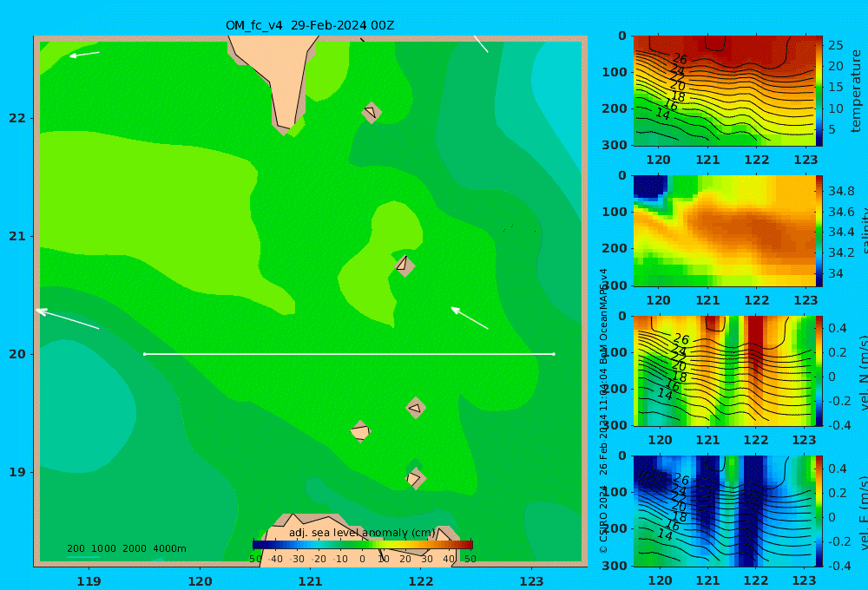Viewport: 868px width, 590px height.
Task: Click the 300 depth tick on salinity panel
Action: 615,285
